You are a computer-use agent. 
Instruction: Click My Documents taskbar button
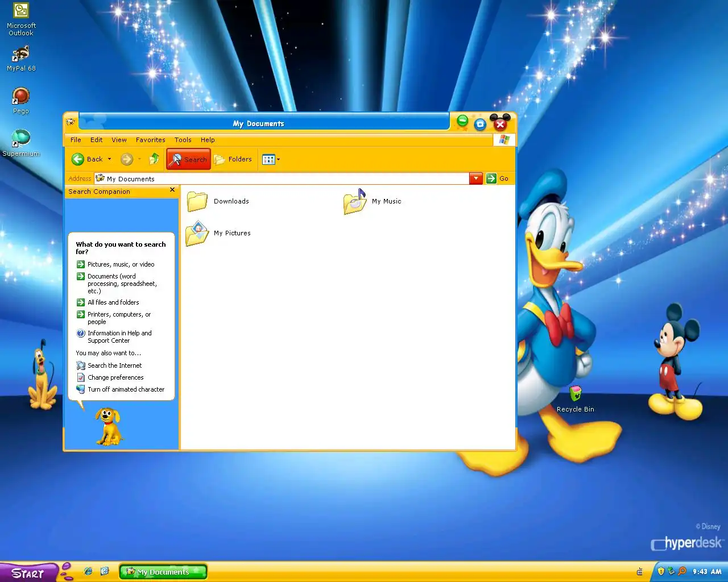(163, 572)
